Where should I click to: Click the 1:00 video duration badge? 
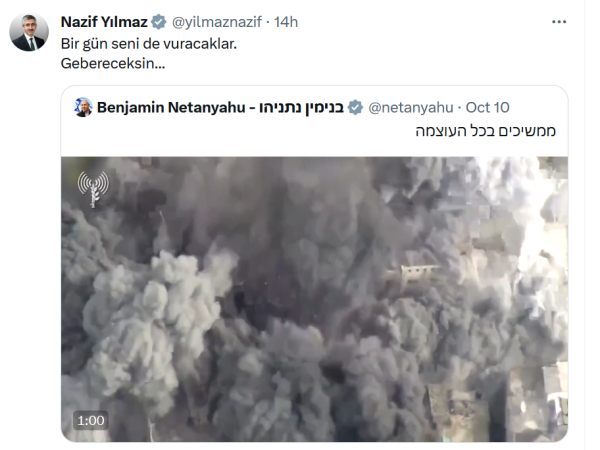coord(91,421)
